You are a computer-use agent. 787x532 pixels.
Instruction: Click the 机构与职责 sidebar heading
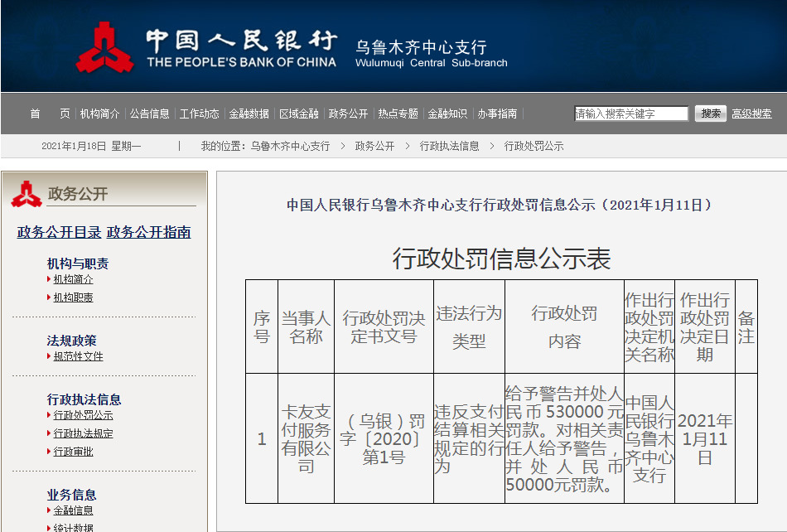(x=78, y=264)
